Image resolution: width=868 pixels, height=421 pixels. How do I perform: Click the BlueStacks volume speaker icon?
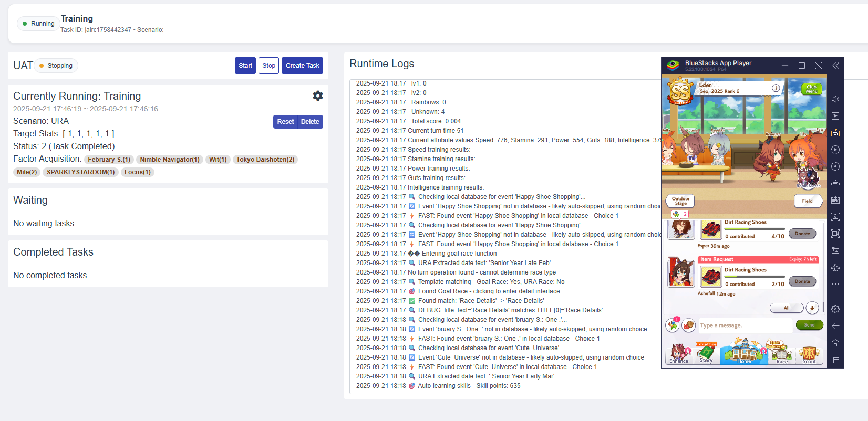point(835,99)
